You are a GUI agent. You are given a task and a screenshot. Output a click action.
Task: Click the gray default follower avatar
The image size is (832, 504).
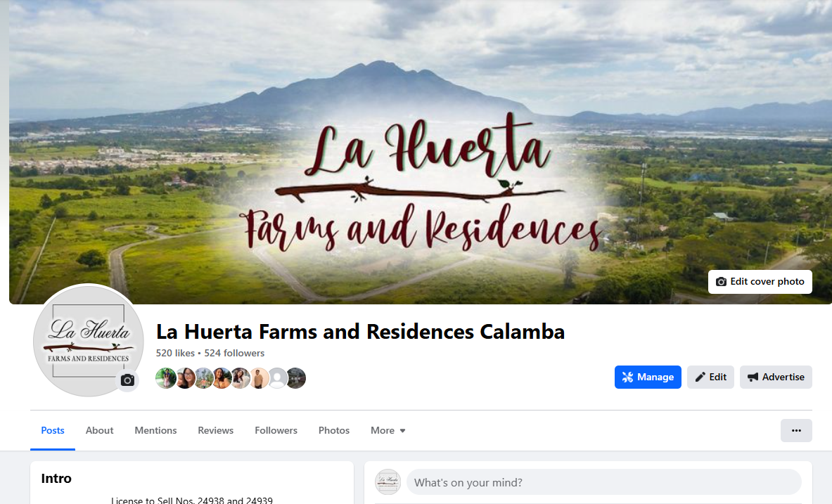point(277,378)
